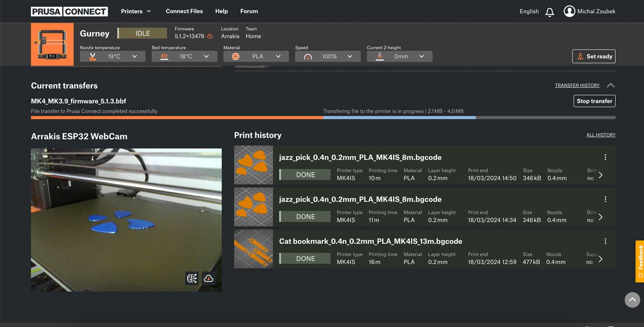Click the firmware update cloud icon
Viewport: 644px width, 327px height.
click(x=210, y=37)
